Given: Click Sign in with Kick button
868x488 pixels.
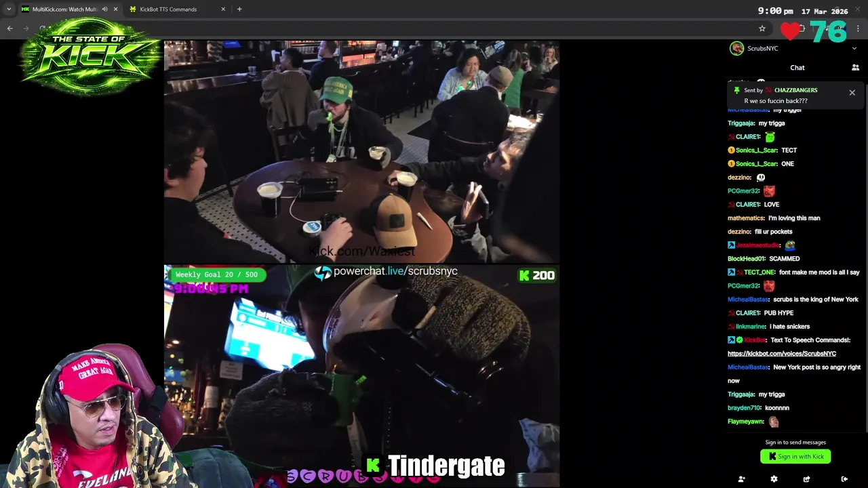Looking at the screenshot, I should pos(795,456).
